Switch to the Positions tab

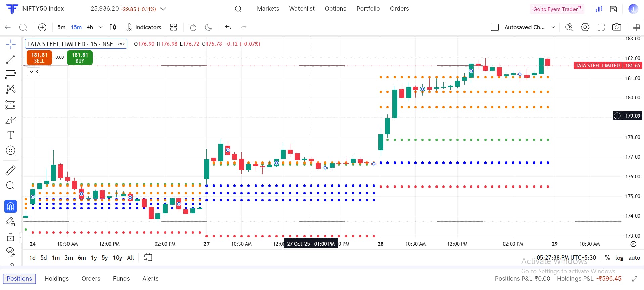click(x=19, y=279)
